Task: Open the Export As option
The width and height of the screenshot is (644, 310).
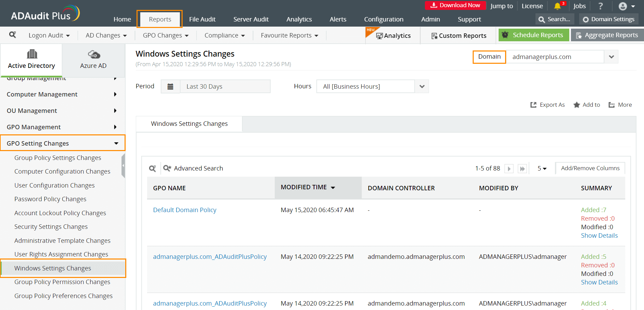Action: click(547, 105)
